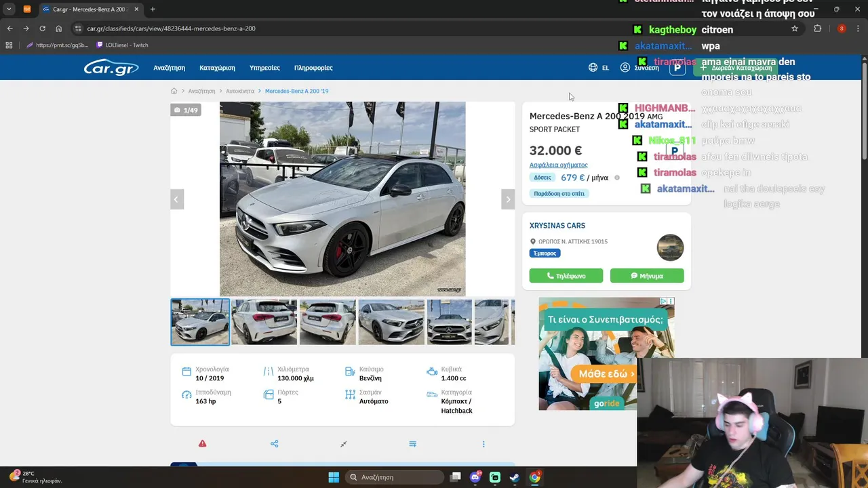Click the address bar URL field

tap(434, 28)
